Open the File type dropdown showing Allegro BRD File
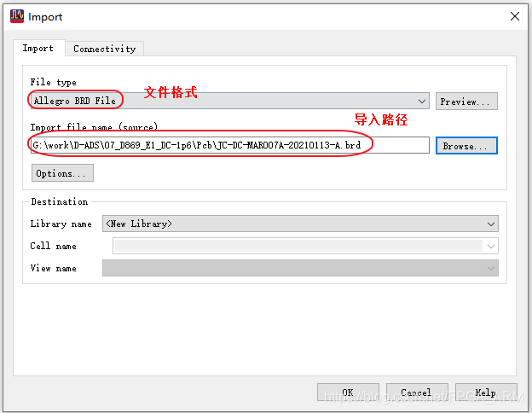 (x=230, y=101)
